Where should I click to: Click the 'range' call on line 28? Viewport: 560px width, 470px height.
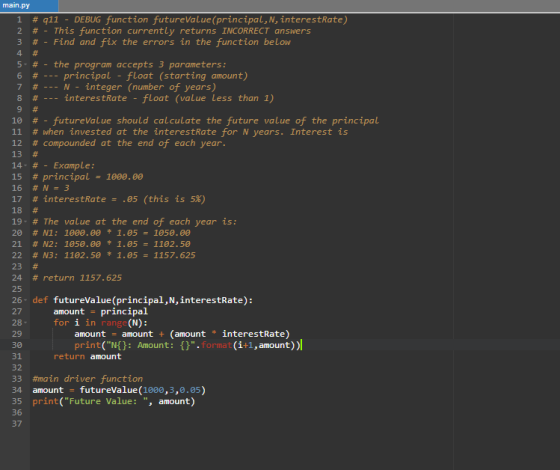tap(114, 323)
